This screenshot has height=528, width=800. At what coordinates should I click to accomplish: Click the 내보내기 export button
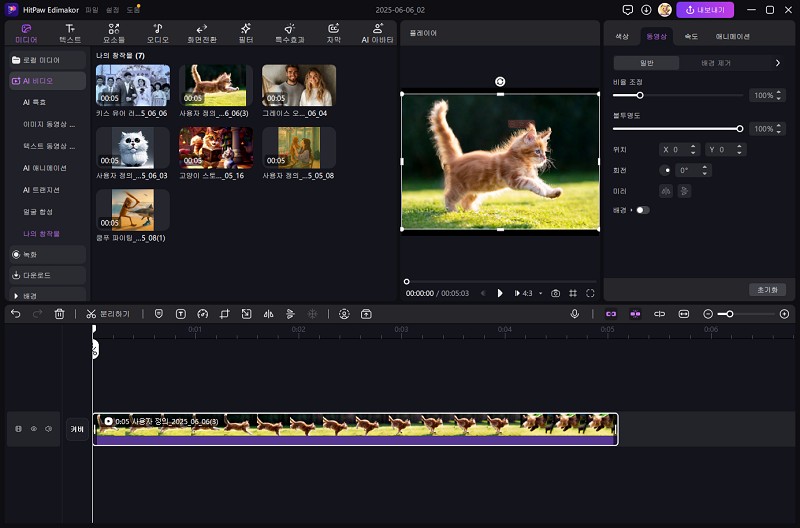(x=705, y=9)
